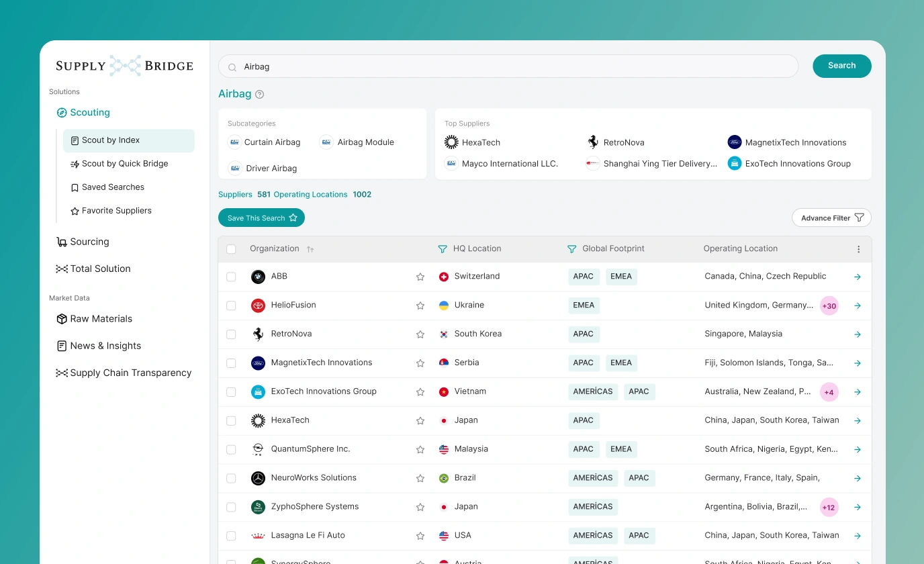Click Save This Search button
This screenshot has width=924, height=564.
pyautogui.click(x=261, y=218)
